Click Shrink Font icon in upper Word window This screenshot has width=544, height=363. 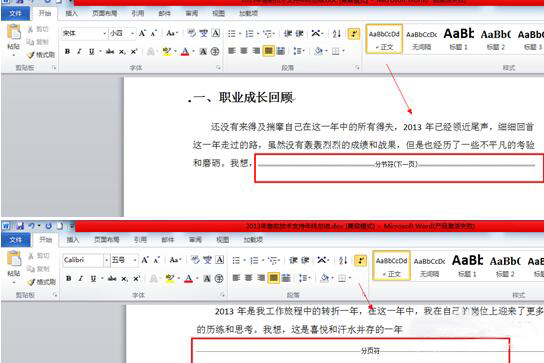(x=154, y=33)
